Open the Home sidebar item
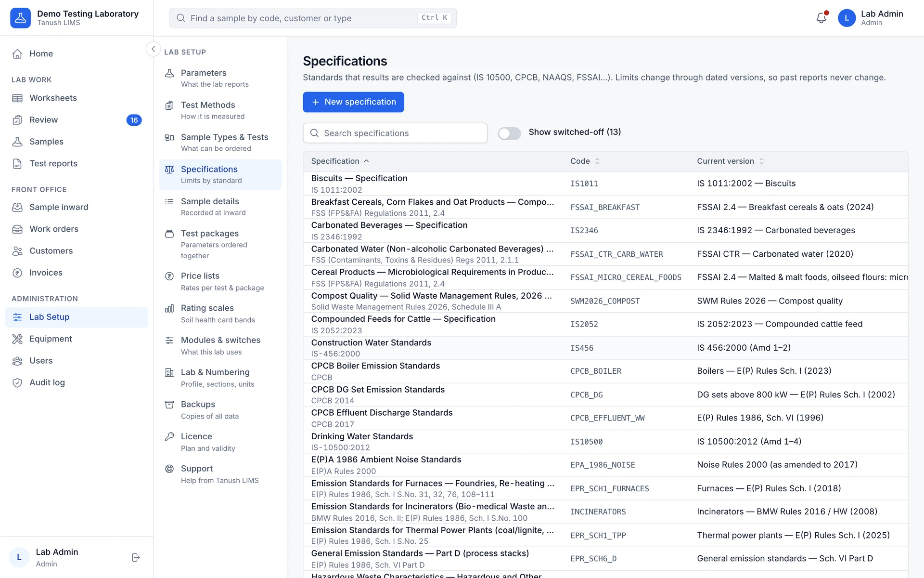 [x=77, y=53]
